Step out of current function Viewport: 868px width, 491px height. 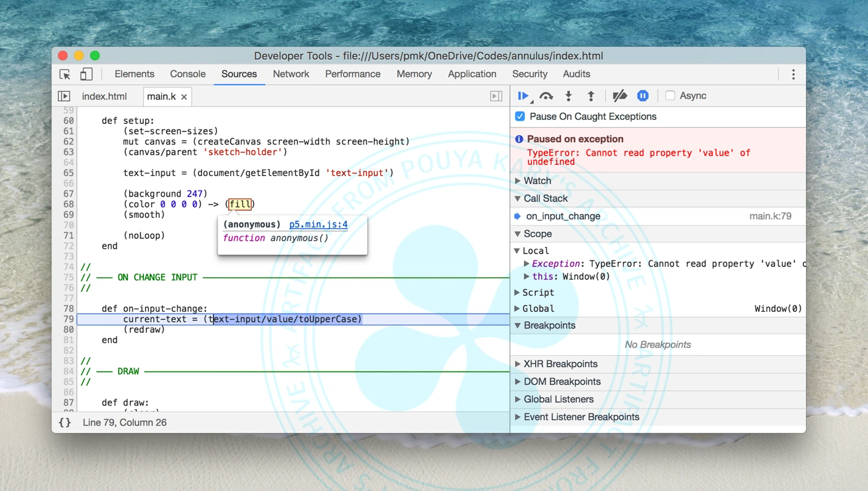591,95
